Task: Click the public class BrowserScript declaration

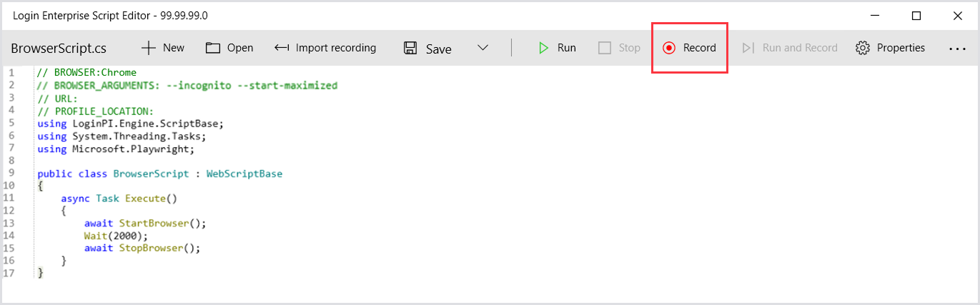Action: pyautogui.click(x=159, y=174)
